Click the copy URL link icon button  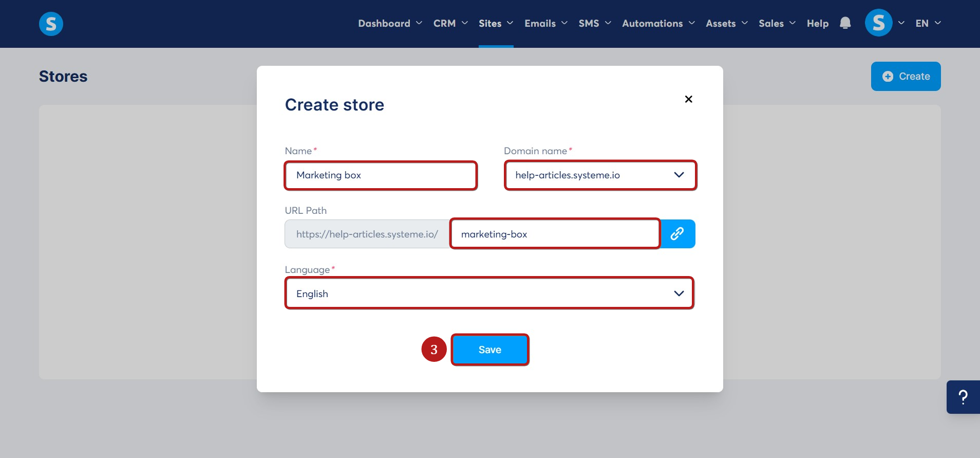pyautogui.click(x=677, y=234)
